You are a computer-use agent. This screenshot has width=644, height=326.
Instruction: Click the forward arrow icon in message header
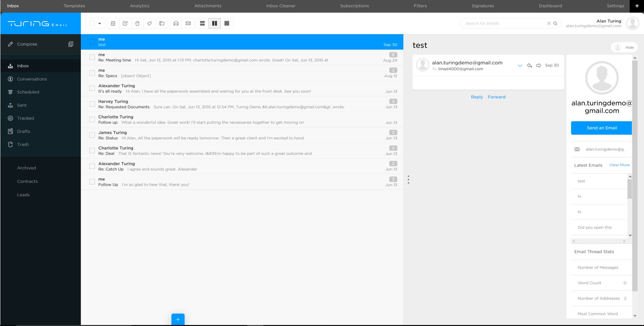click(539, 65)
